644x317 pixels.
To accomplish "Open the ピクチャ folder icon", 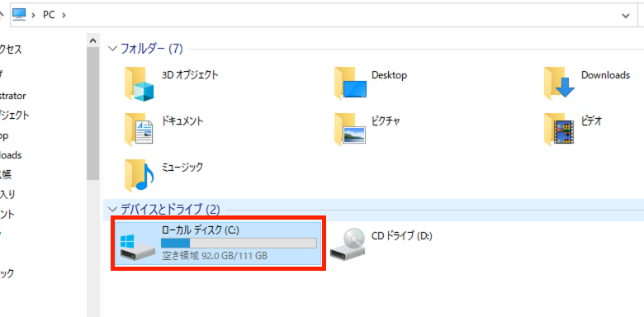I will (350, 130).
